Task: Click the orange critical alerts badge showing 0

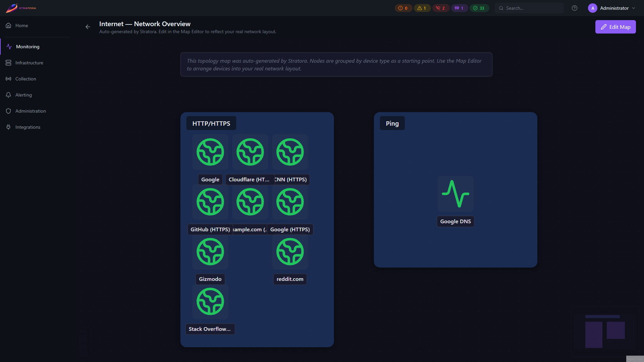Action: pos(403,8)
